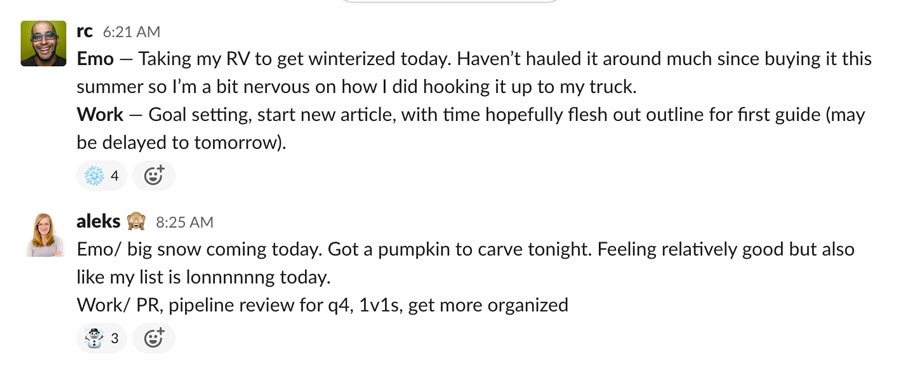Open the date divider pill at top

pos(449,2)
